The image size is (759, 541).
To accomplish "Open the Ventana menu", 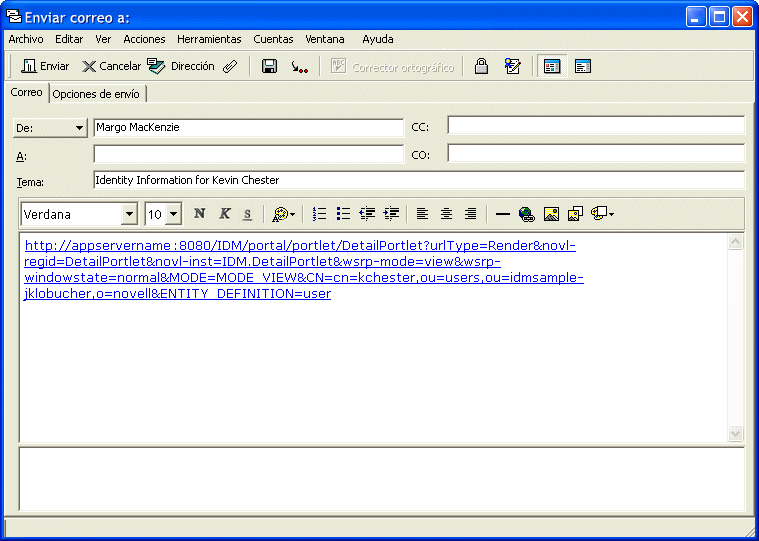I will [x=325, y=39].
